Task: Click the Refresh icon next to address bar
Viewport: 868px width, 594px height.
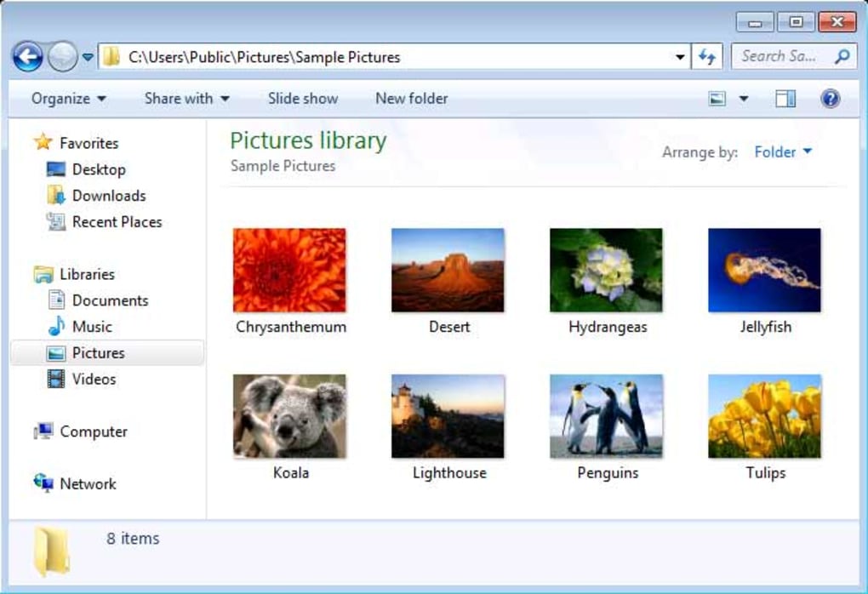Action: [x=706, y=56]
